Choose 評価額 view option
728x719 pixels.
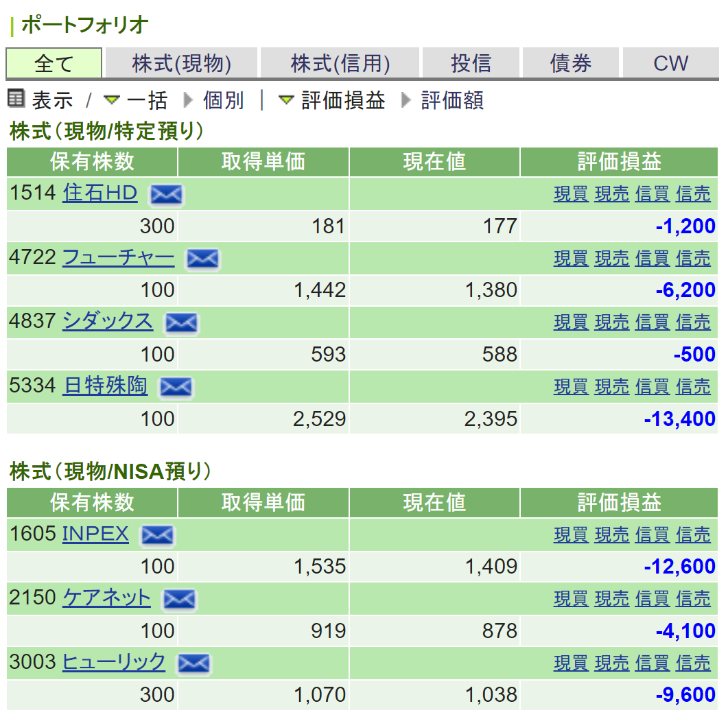452,100
